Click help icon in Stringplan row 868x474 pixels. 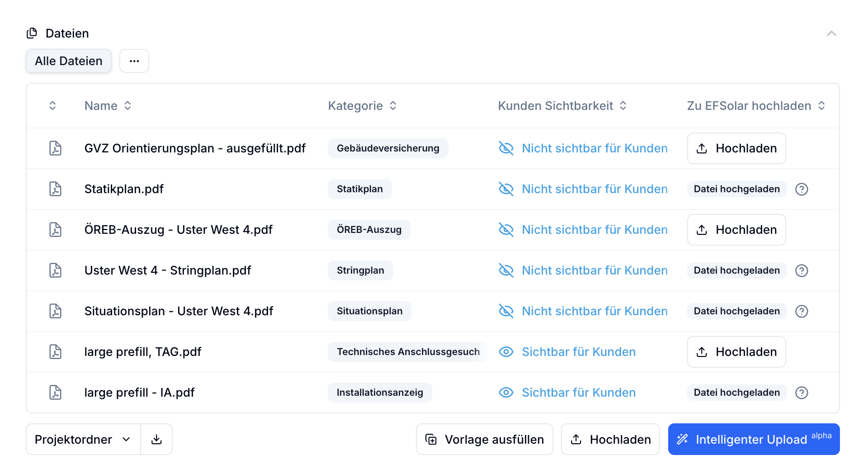click(x=802, y=270)
